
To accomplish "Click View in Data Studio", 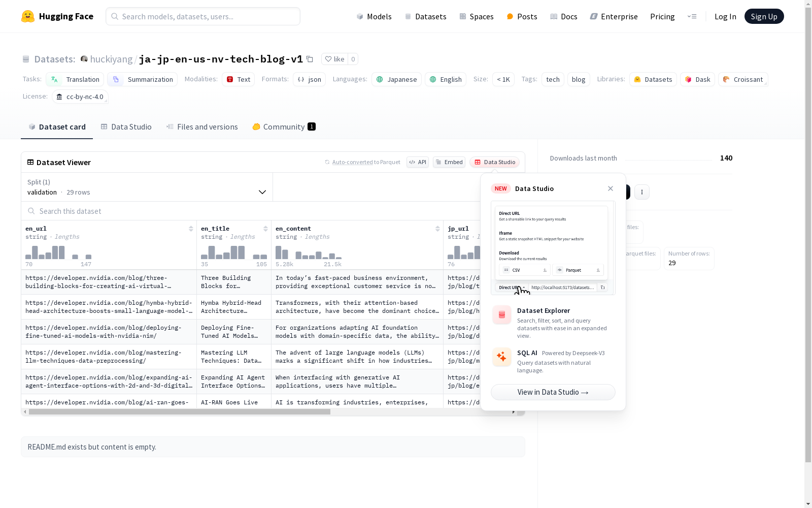I will (553, 392).
